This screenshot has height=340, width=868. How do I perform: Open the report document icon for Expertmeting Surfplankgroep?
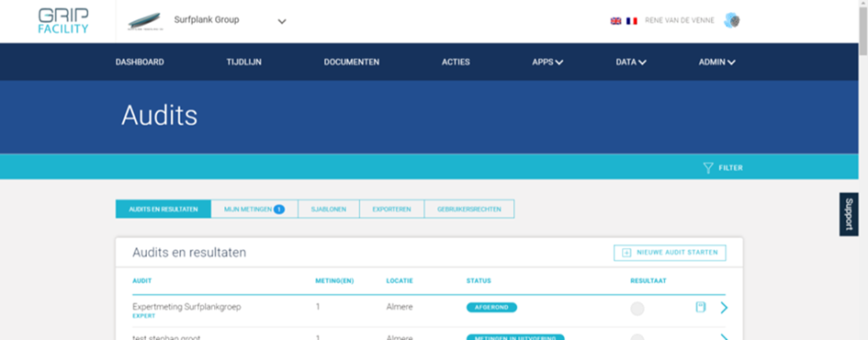pos(700,307)
